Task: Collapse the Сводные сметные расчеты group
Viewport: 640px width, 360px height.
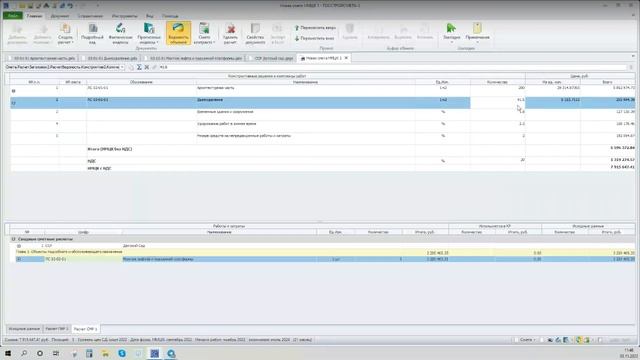Action: tap(13, 239)
